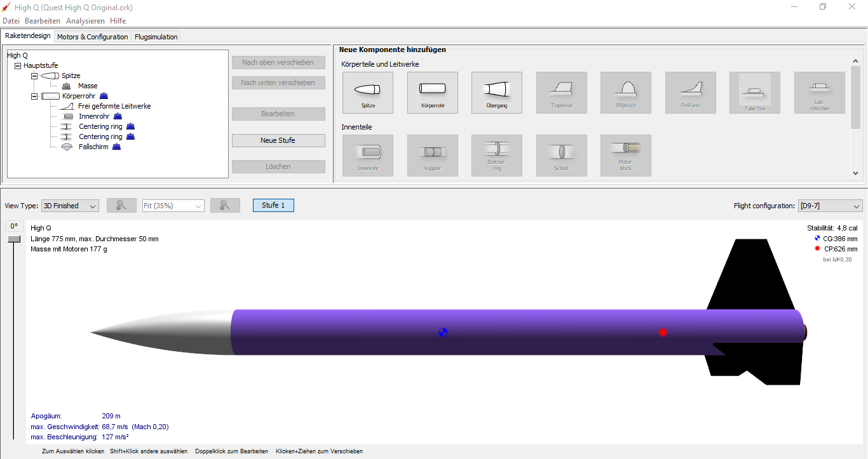Image resolution: width=868 pixels, height=459 pixels.
Task: Click the Fallschirm parachute icon in tree
Action: pyautogui.click(x=66, y=147)
